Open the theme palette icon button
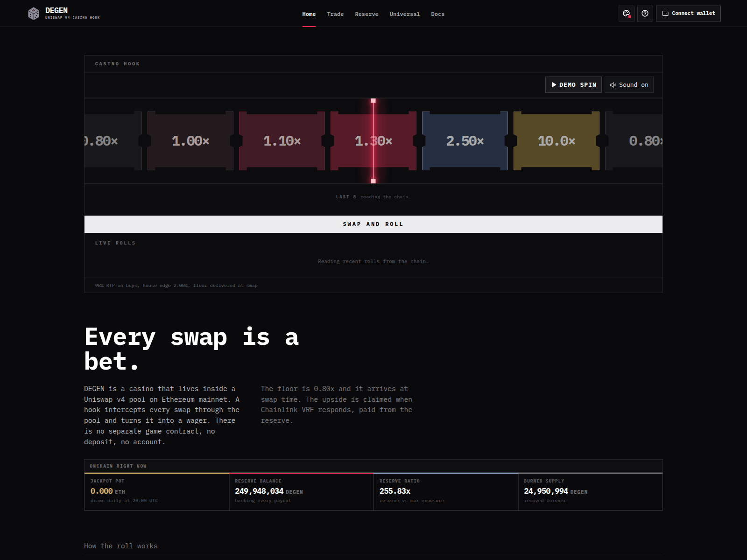 627,14
